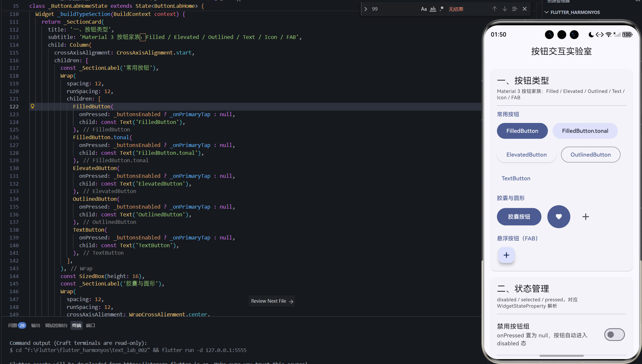Tap the floating action plus button
642x364 pixels.
coord(506,255)
